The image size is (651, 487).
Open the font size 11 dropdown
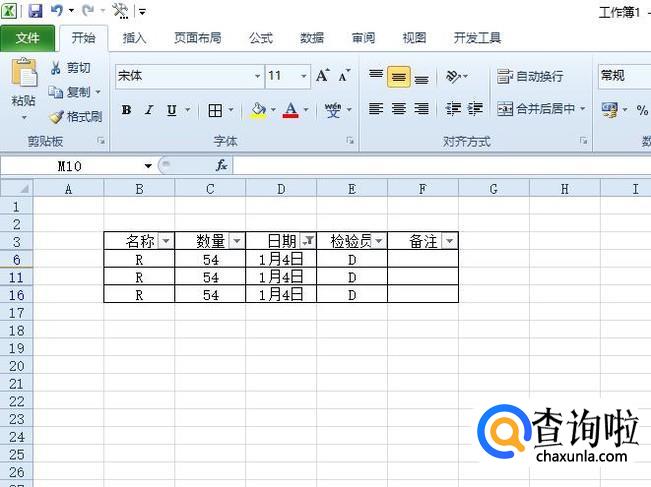303,76
